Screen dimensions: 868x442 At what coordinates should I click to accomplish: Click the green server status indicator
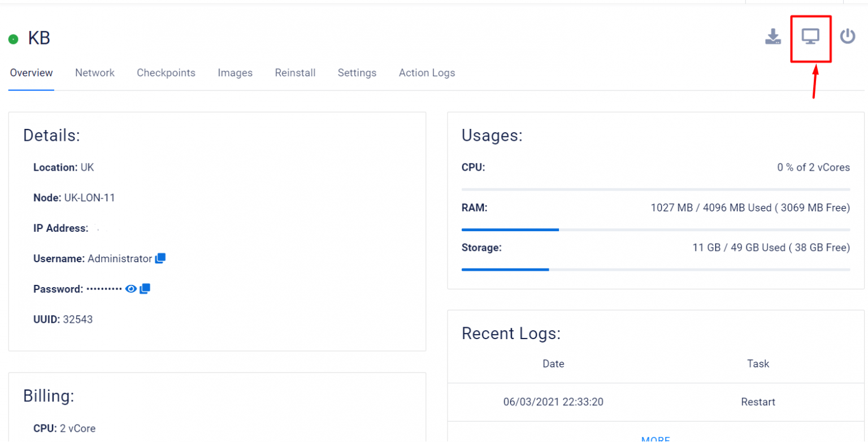pyautogui.click(x=13, y=40)
